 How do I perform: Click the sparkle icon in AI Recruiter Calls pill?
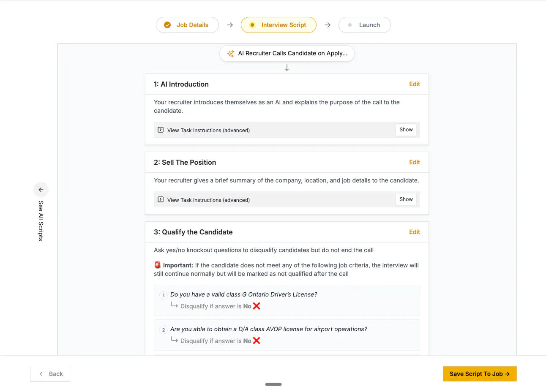pos(231,54)
